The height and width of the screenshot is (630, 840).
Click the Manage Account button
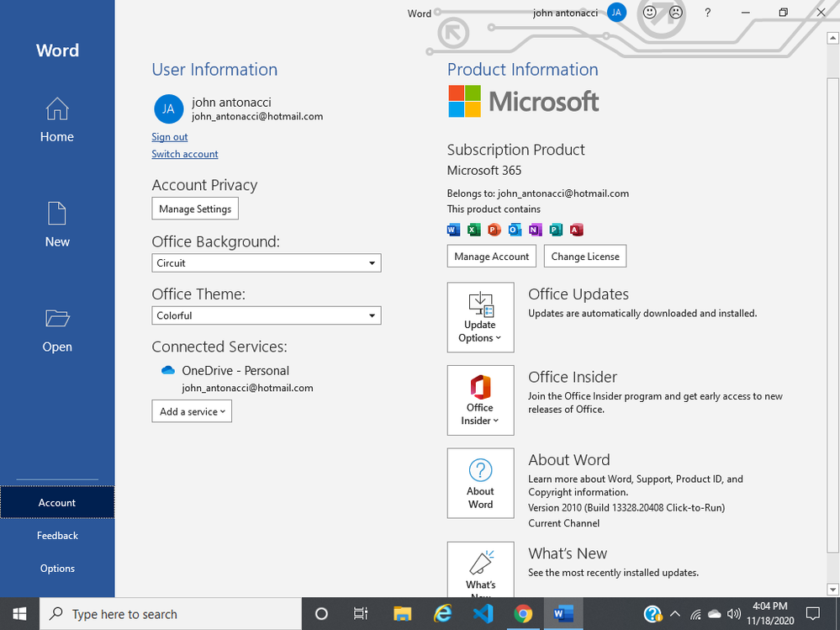[x=492, y=256]
